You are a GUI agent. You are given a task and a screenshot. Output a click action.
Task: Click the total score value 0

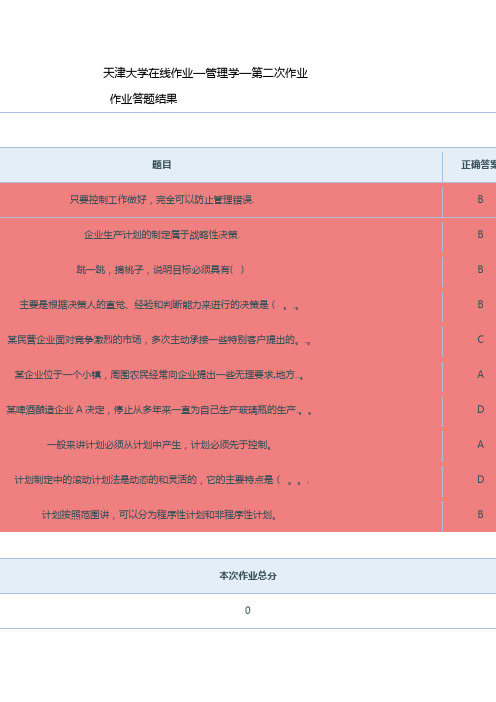coord(248,611)
